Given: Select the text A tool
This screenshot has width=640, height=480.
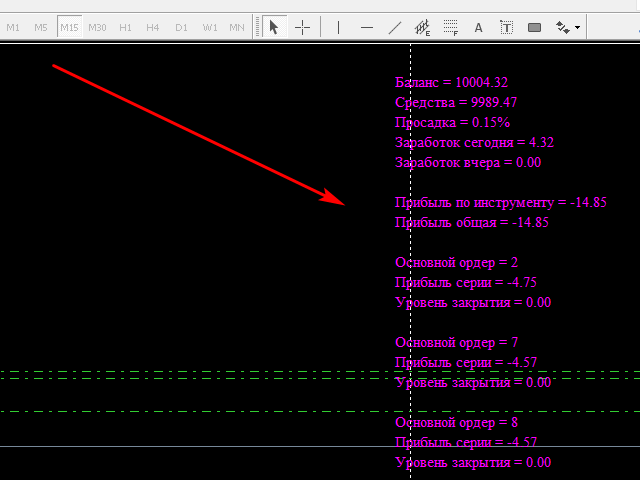Looking at the screenshot, I should tap(478, 27).
